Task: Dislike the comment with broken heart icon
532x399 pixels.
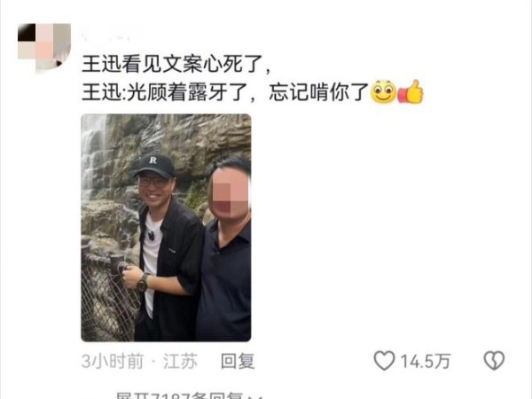Action: click(x=494, y=360)
